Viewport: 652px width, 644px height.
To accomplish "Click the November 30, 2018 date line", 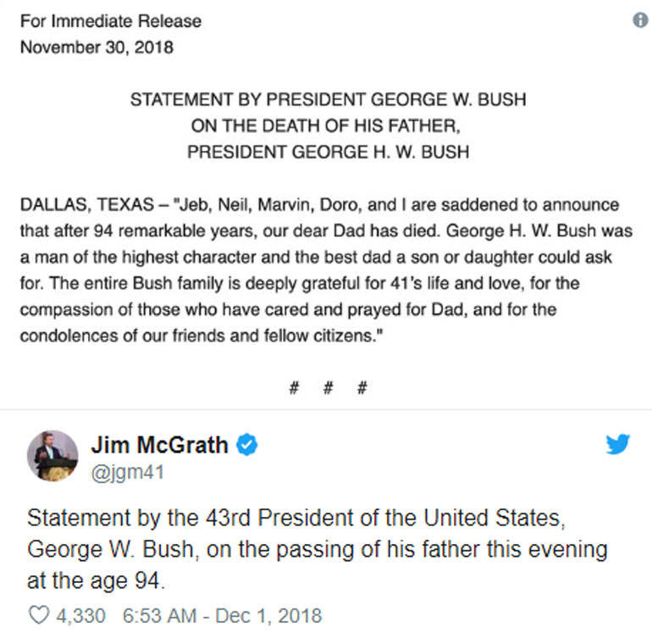I will click(97, 47).
